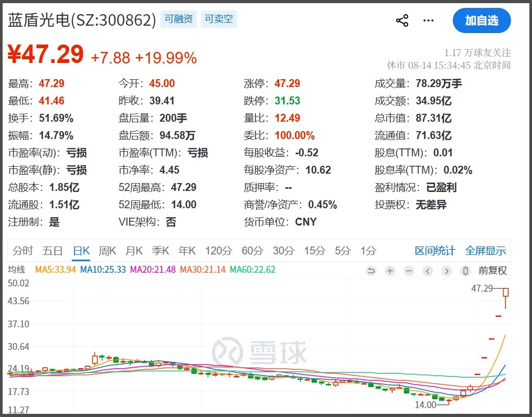
Task: Open the 前复权 adjustment dropdown
Action: pyautogui.click(x=492, y=271)
